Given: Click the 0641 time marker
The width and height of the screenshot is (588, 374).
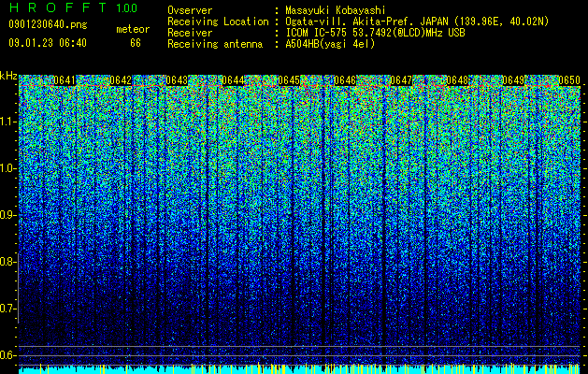Looking at the screenshot, I should (65, 80).
